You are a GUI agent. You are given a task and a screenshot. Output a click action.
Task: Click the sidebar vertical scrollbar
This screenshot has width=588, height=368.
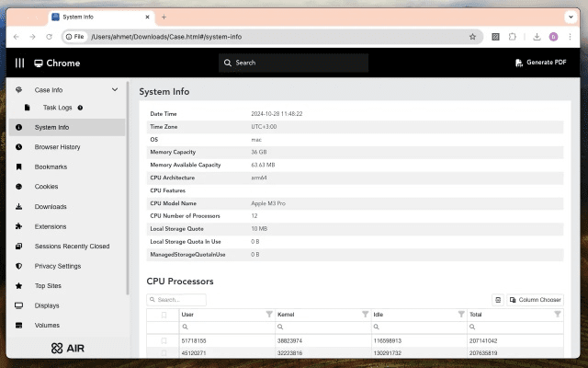(x=128, y=184)
